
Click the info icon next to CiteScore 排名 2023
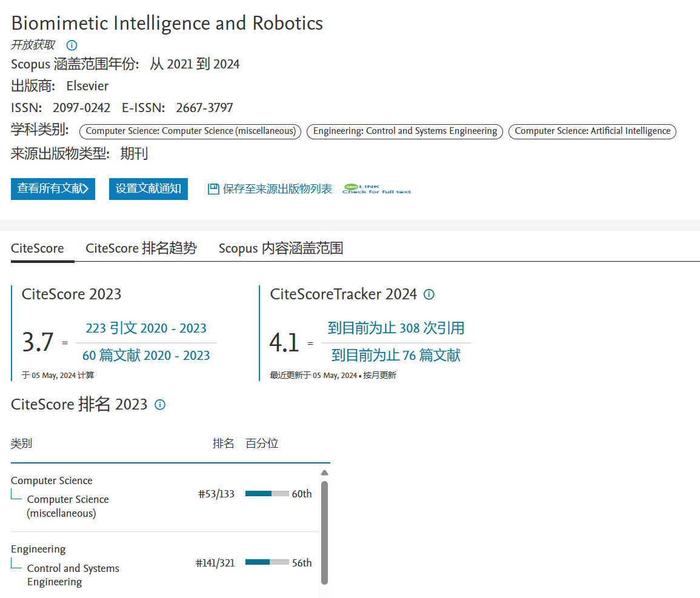pyautogui.click(x=160, y=405)
